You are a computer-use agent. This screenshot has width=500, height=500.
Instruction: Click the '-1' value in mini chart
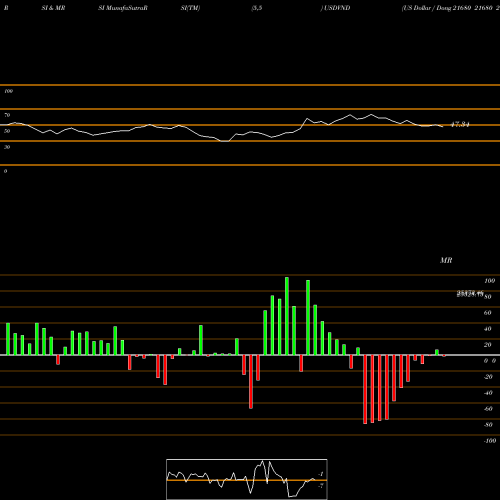(321, 474)
